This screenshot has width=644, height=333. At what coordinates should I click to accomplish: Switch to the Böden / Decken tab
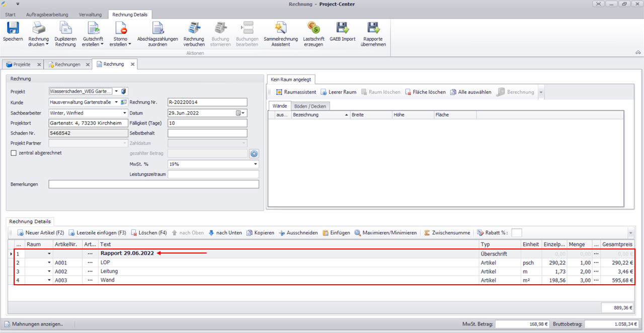point(310,106)
